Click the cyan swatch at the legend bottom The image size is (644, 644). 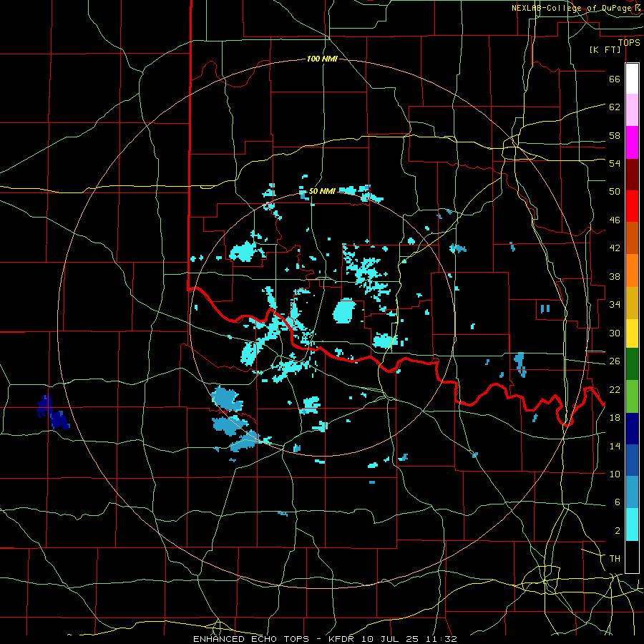coord(632,525)
